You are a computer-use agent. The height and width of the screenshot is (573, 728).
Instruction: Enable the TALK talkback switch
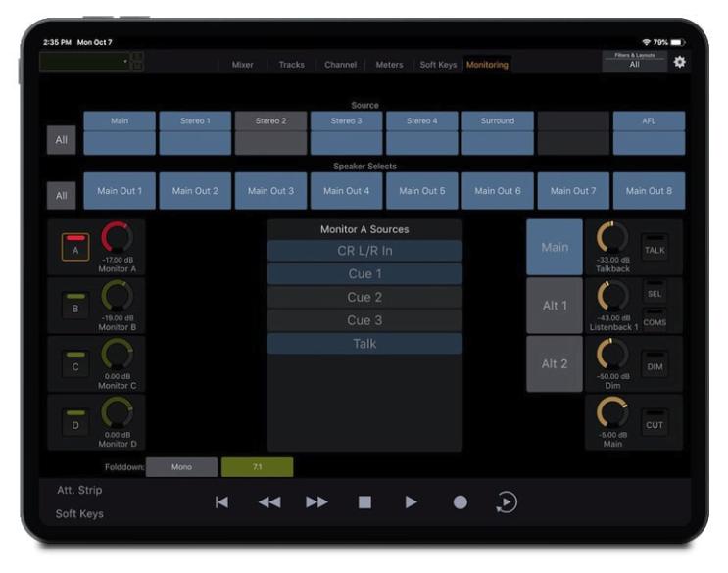click(655, 249)
